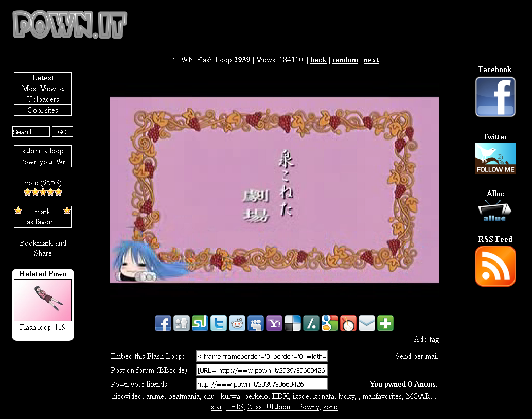Select the BBcode forum field

point(262,370)
